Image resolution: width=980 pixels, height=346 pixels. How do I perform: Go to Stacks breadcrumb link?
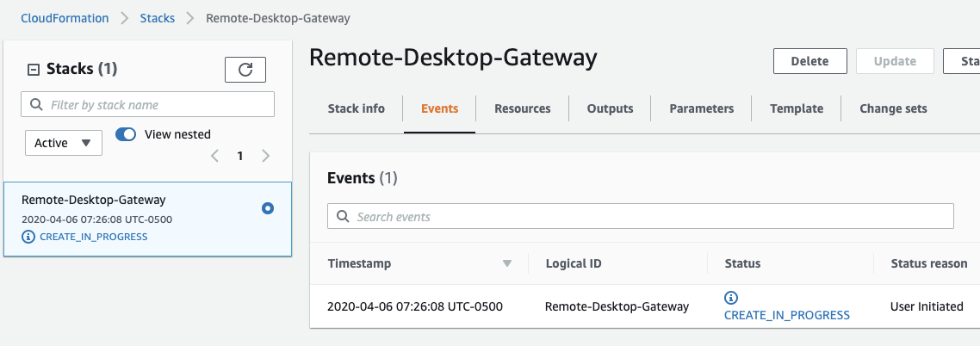pos(158,18)
